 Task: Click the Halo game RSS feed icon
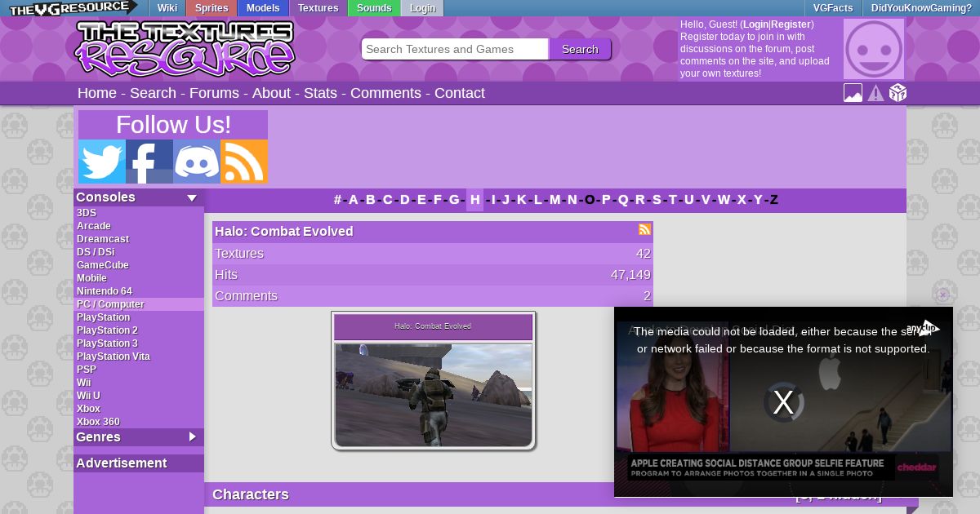(x=645, y=229)
